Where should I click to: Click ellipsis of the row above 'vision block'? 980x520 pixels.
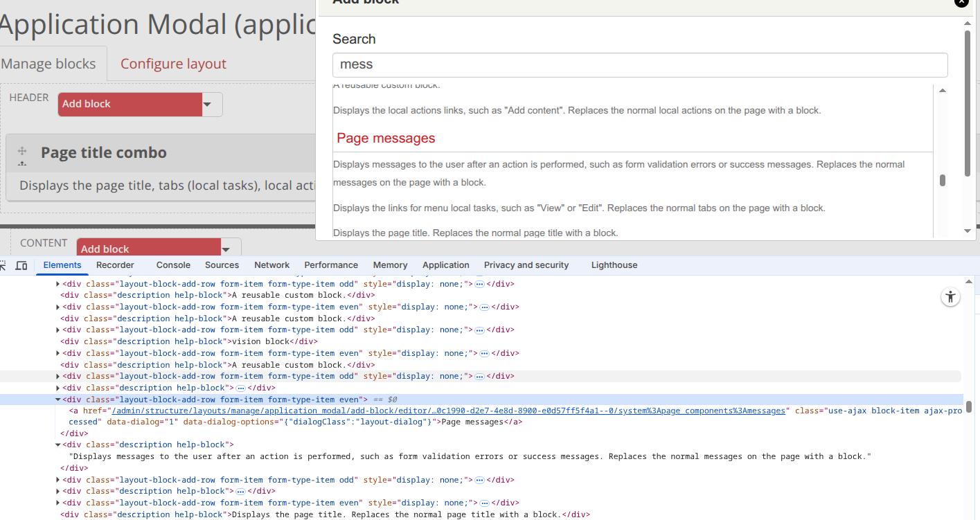click(x=479, y=330)
